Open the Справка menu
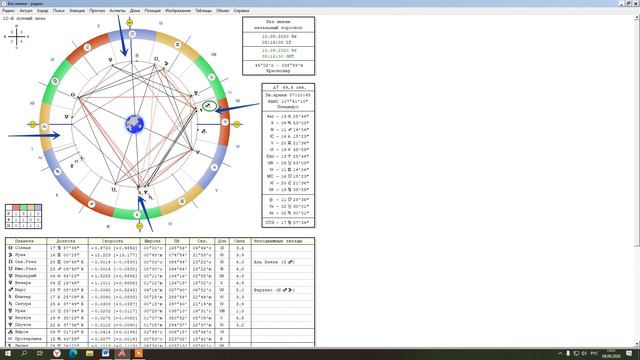This screenshot has height=360, width=640. 241,11
